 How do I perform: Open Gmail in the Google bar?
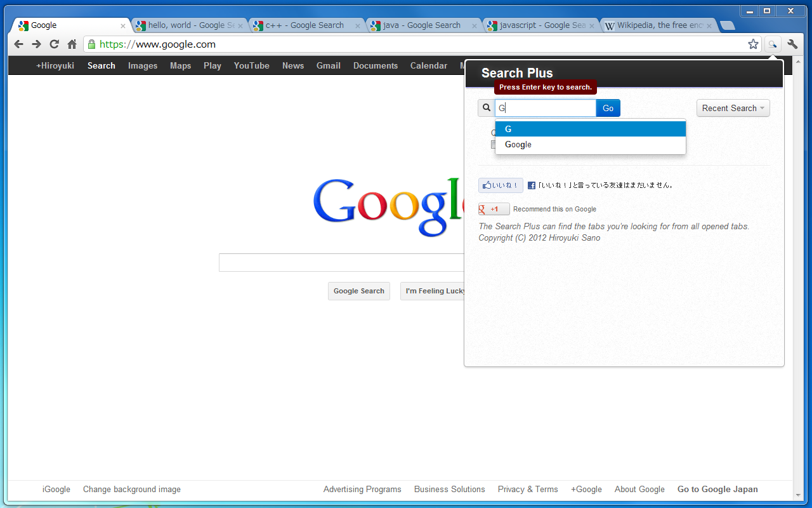[329, 65]
